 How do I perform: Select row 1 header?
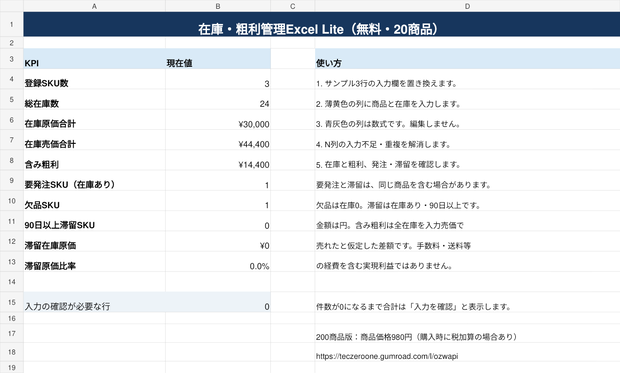point(11,24)
